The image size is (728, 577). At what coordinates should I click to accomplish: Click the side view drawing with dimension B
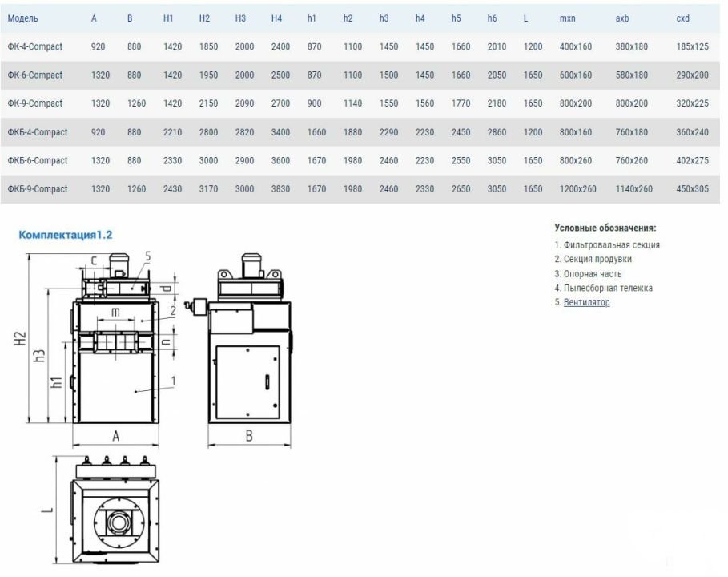pos(241,350)
